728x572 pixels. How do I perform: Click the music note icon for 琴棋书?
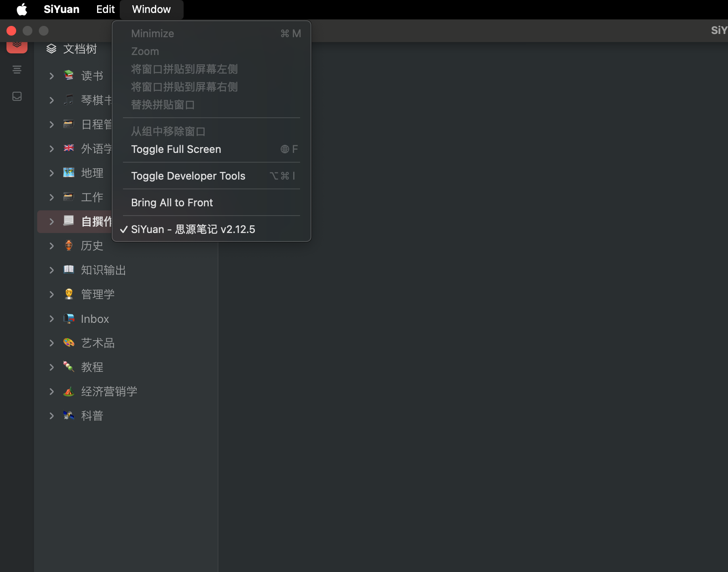click(x=69, y=100)
